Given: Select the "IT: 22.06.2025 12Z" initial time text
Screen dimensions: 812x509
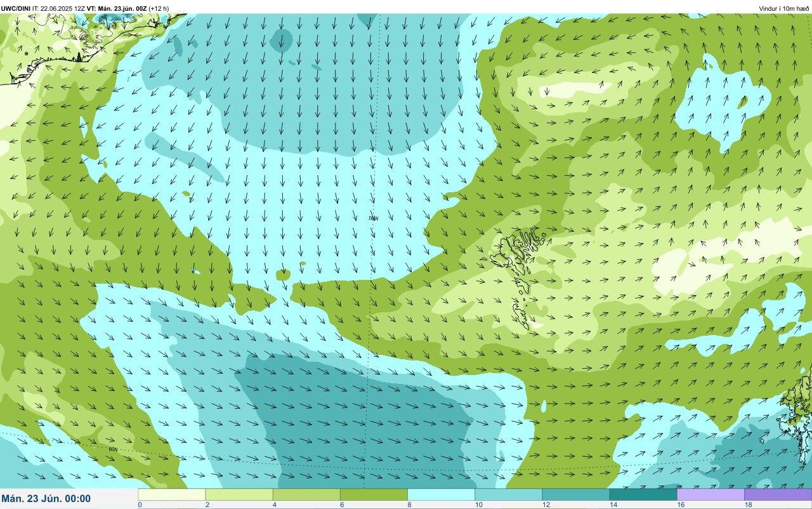Looking at the screenshot, I should pyautogui.click(x=58, y=8).
